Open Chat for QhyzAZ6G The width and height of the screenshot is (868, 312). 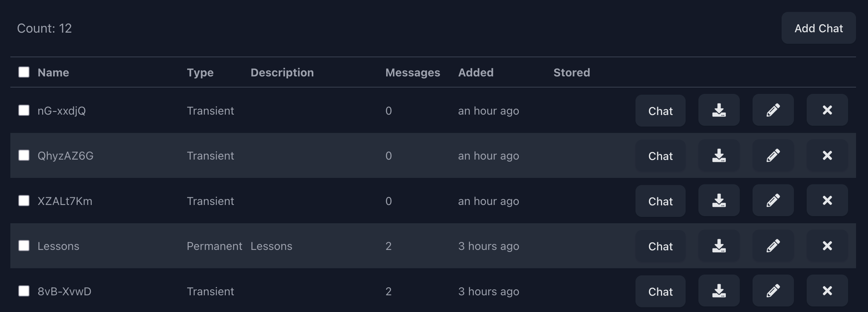coord(660,156)
